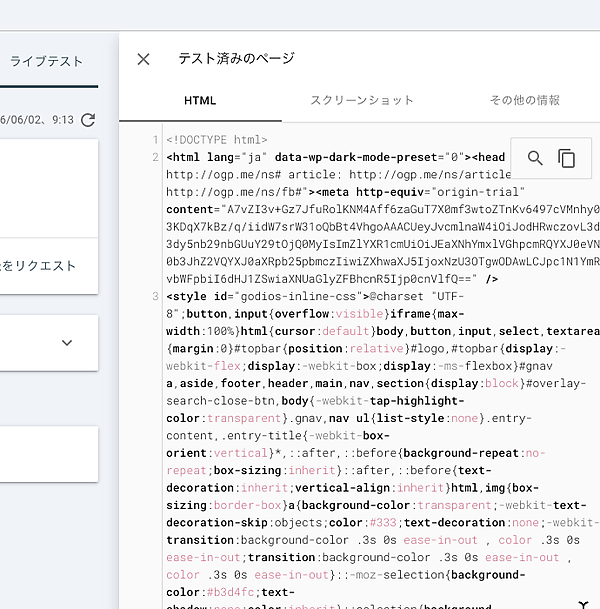
Task: Click the をリクエスト link
Action: (38, 266)
